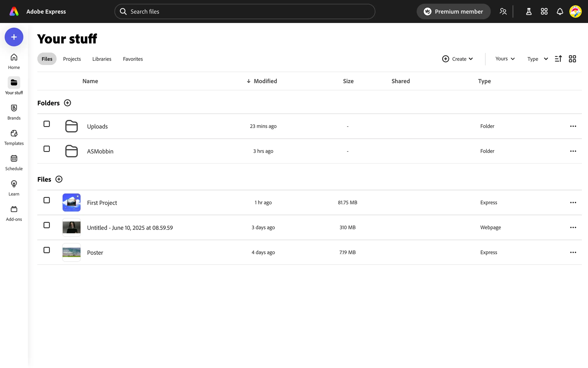Click the blue plus create button

tap(14, 37)
